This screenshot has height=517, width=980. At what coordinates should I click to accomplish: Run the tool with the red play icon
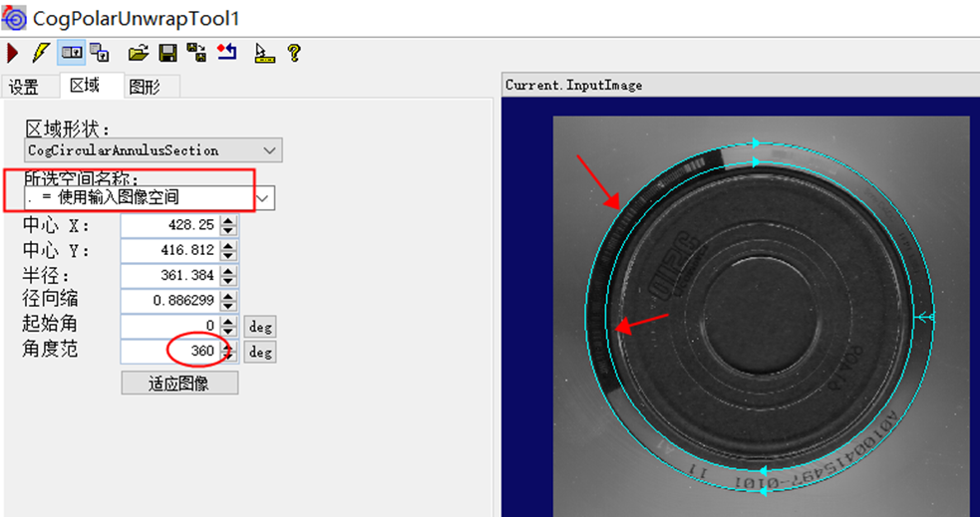12,53
